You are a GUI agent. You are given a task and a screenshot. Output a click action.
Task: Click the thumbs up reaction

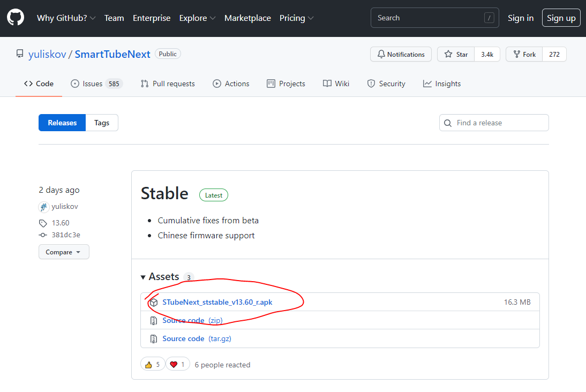153,364
